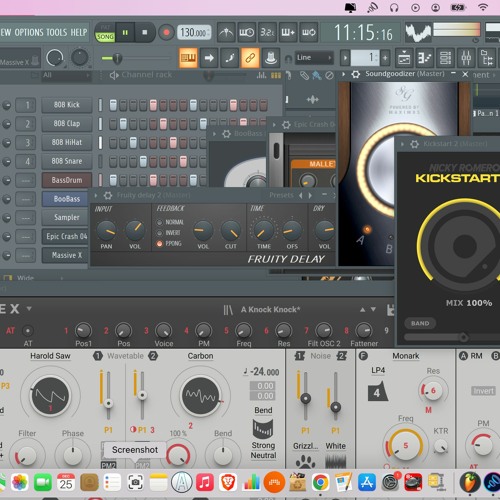Toggle the Invert button in Massive X RM
This screenshot has width=500, height=500.
click(x=483, y=391)
